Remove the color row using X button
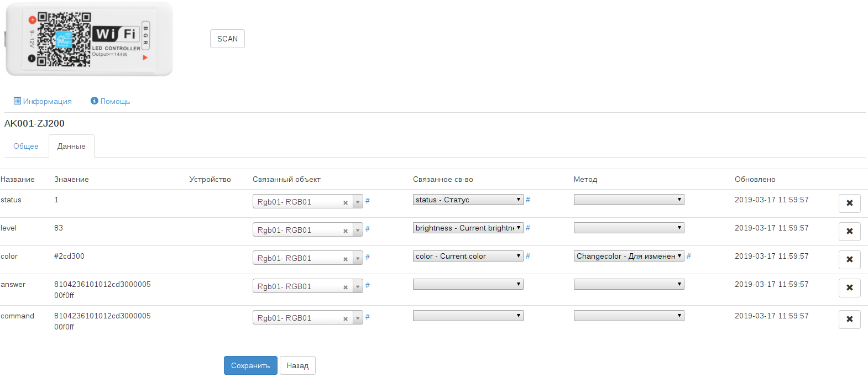 [x=849, y=260]
